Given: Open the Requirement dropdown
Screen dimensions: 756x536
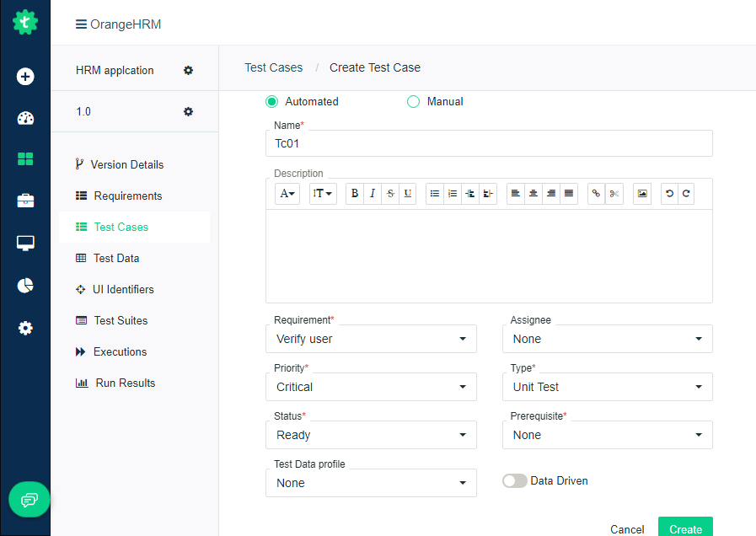Looking at the screenshot, I should 371,339.
